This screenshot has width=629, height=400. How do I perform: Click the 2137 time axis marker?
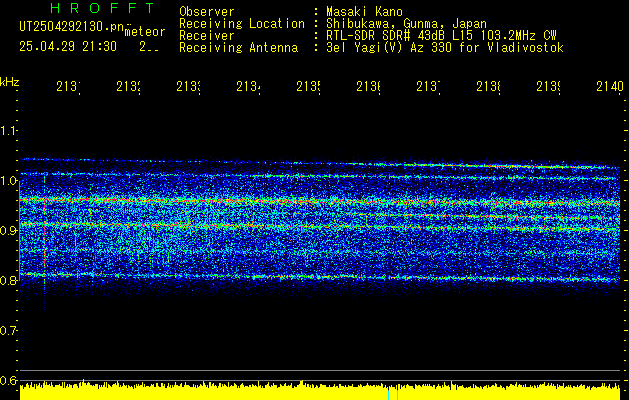(429, 87)
